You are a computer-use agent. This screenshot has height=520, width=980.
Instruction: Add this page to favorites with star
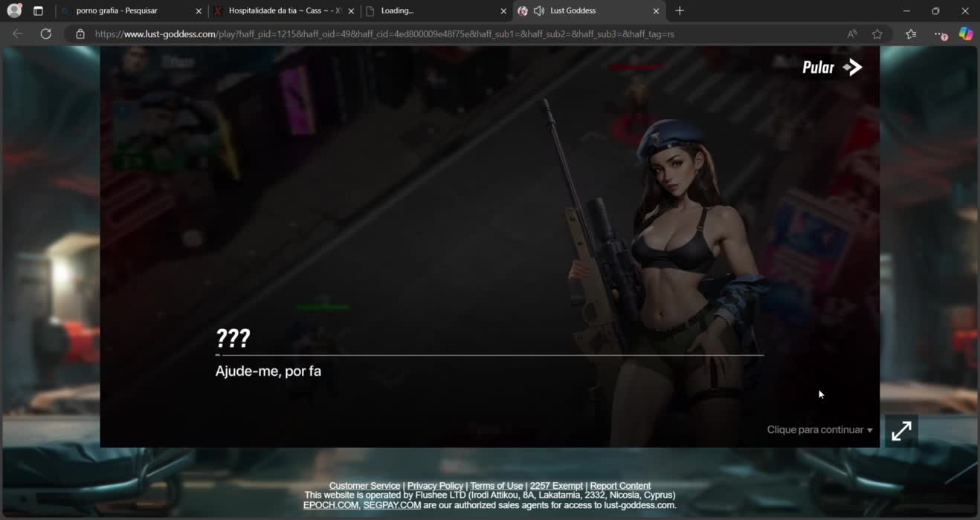coord(877,34)
